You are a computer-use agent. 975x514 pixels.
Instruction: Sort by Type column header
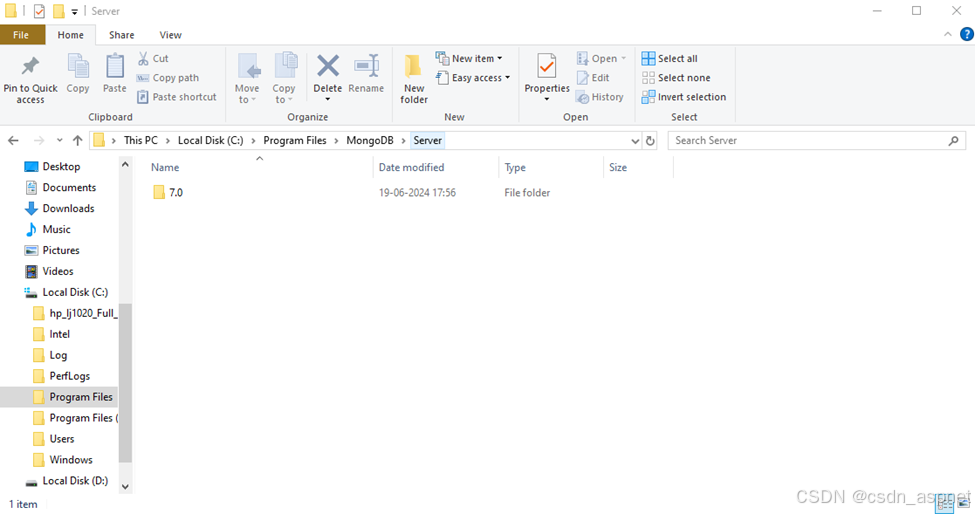[x=515, y=167]
